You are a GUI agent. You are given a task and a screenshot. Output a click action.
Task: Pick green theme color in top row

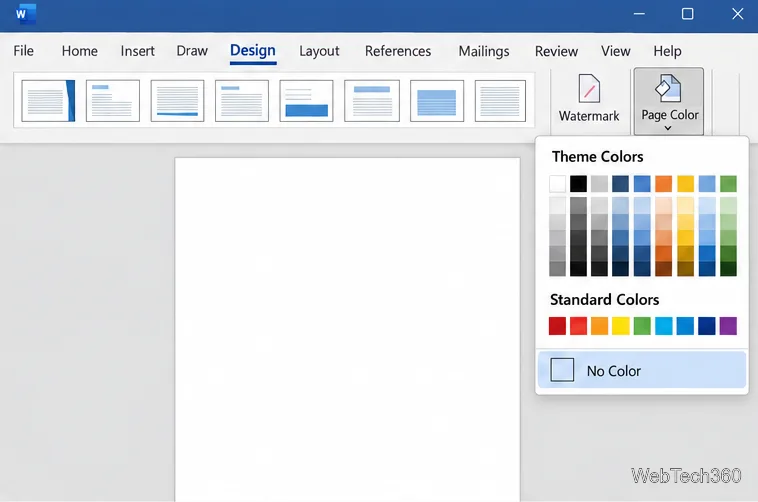click(x=729, y=184)
